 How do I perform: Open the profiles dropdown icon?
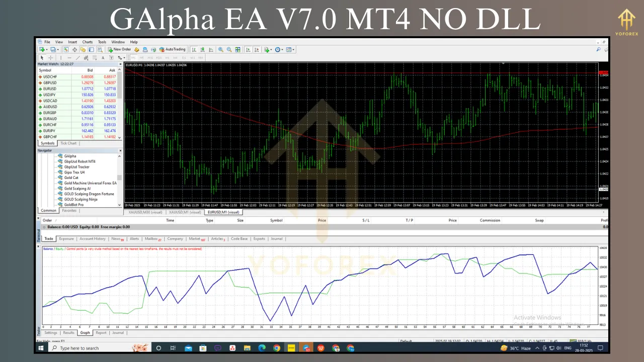(x=54, y=49)
